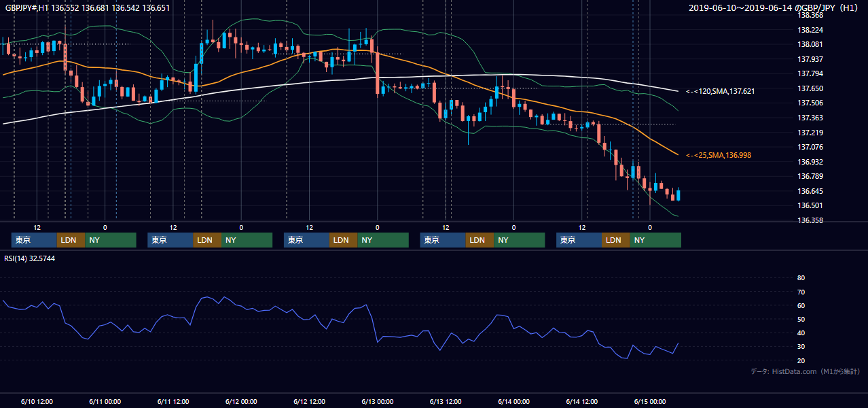This screenshot has height=408, width=868.
Task: Click the NY session box for June 11
Action: [247, 240]
